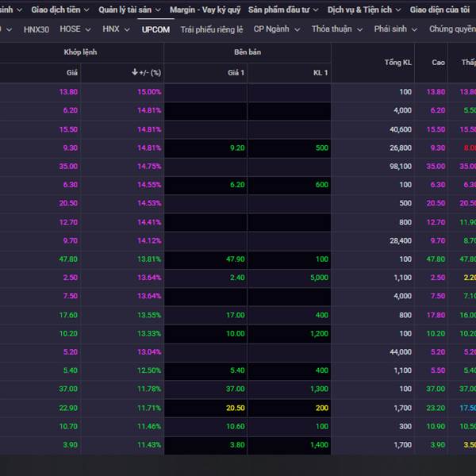Expand the HNX board dropdown
The width and height of the screenshot is (476, 476).
click(x=116, y=29)
